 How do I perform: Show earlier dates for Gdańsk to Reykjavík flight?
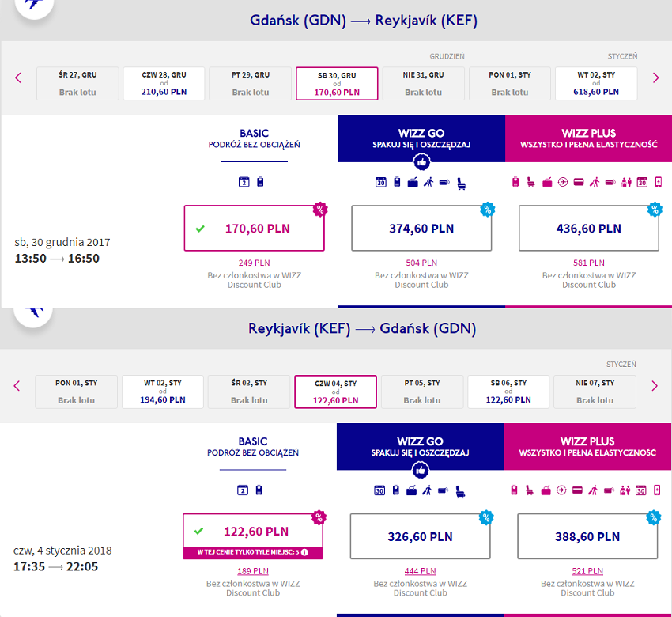pyautogui.click(x=18, y=78)
